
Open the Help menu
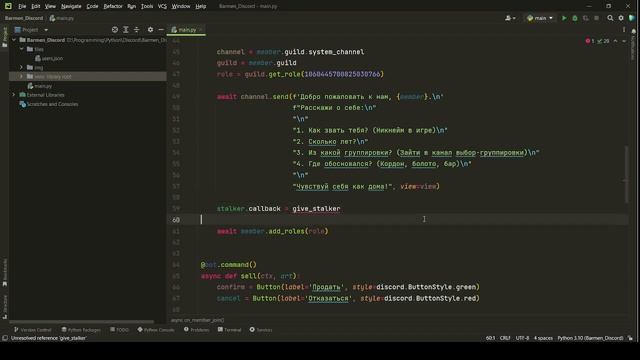(200, 6)
